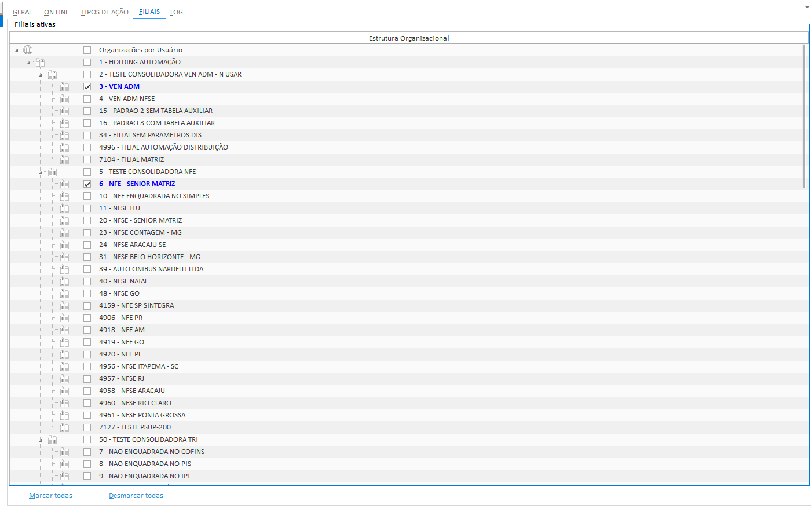
Task: Click building icon beside 23 - NFSE CONTAGEM - MG
Action: (x=64, y=232)
